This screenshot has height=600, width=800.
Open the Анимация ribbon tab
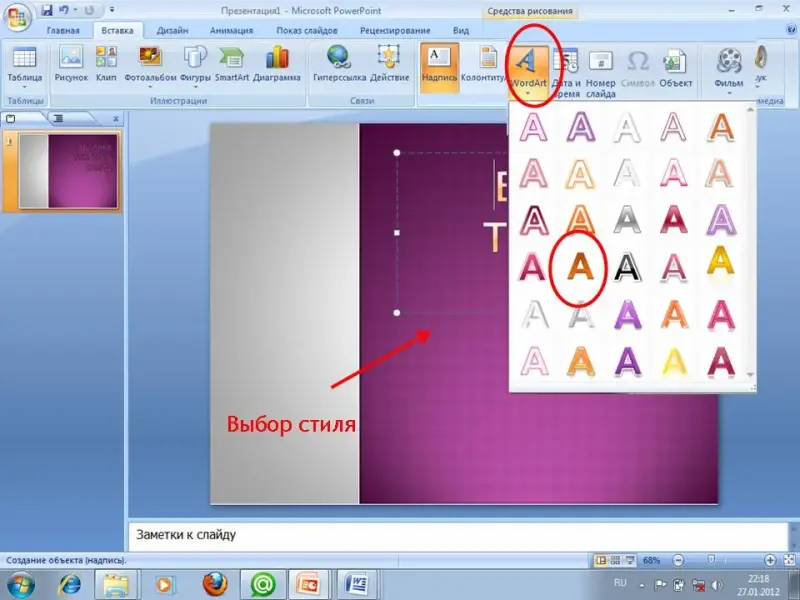click(x=231, y=31)
